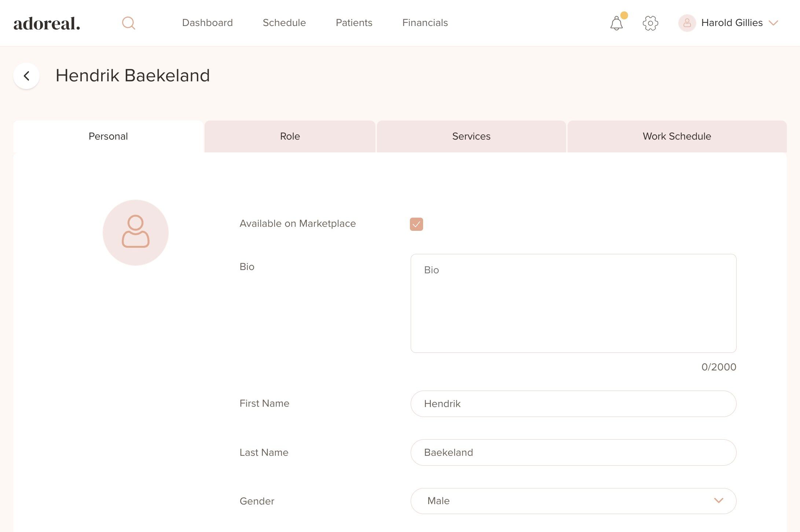Open the Patients page

[354, 23]
